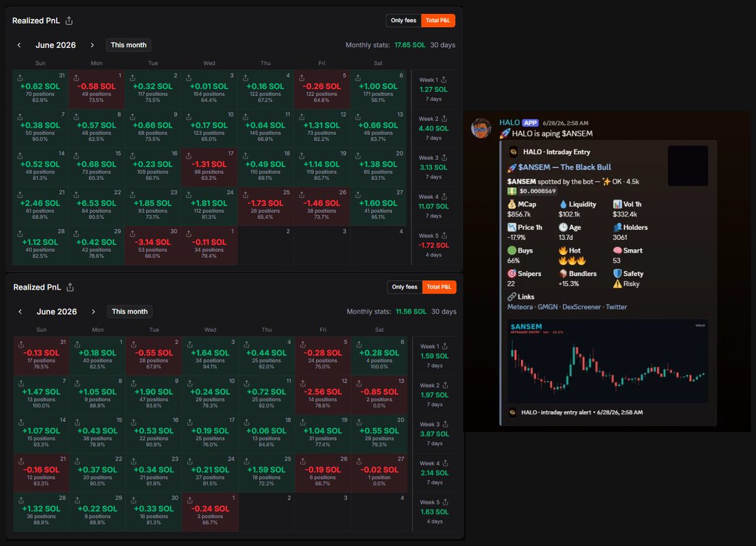Click the HALO bot avatar picture
Image resolution: width=756 pixels, height=546 pixels.
pos(481,128)
